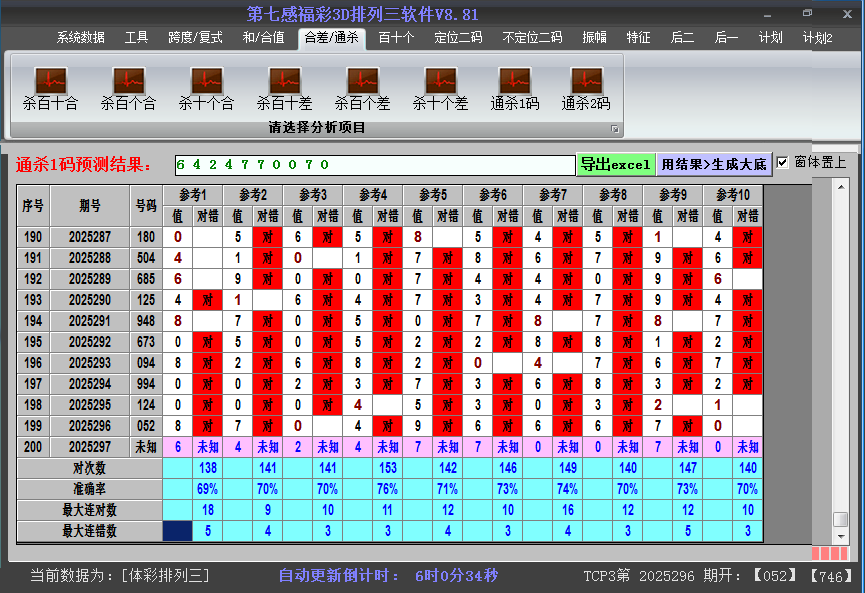Select the row for period 2025297
Image resolution: width=865 pixels, height=593 pixels.
pos(90,447)
